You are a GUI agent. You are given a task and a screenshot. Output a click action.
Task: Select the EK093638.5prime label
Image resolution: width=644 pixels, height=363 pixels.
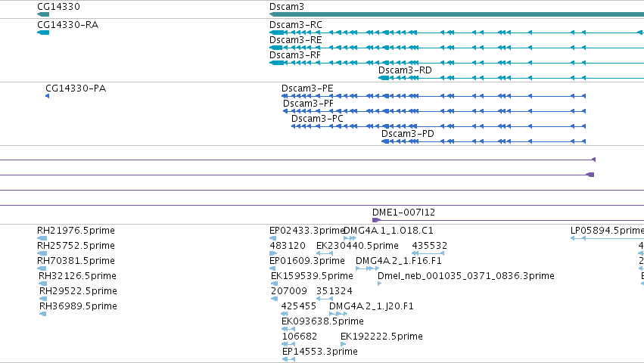(x=322, y=321)
